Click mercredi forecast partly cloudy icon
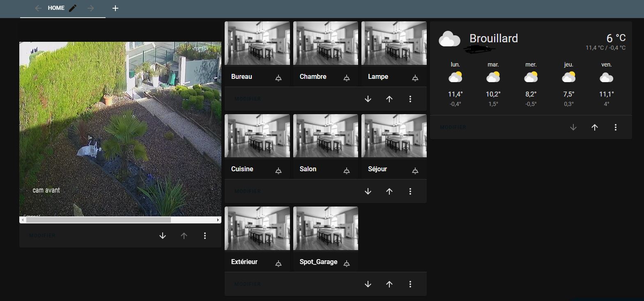Screen dimensions: 644x301 click(x=531, y=77)
